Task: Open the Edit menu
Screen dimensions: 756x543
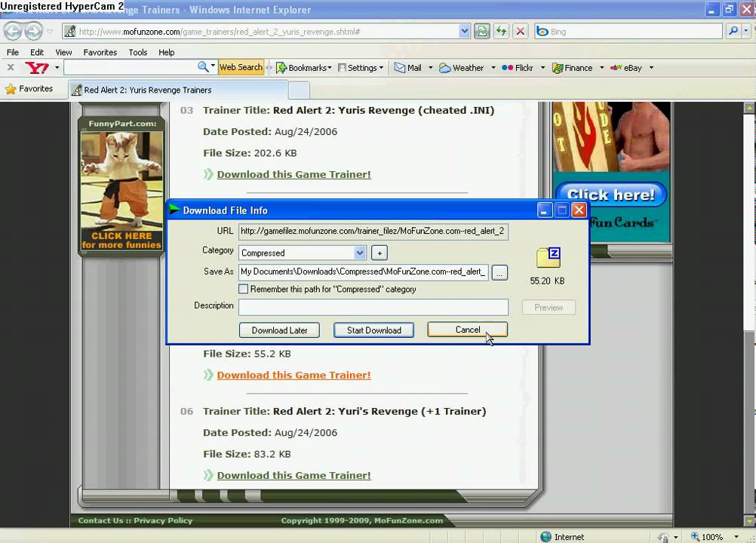Action: 37,52
